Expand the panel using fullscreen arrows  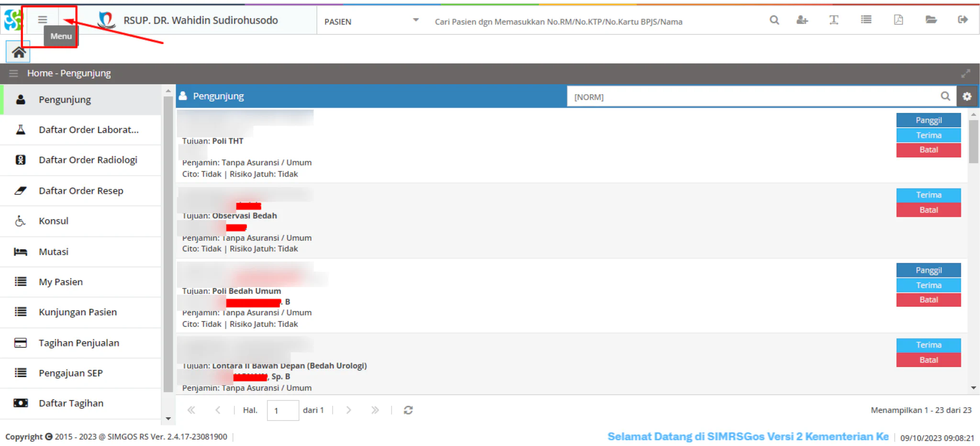pos(966,73)
